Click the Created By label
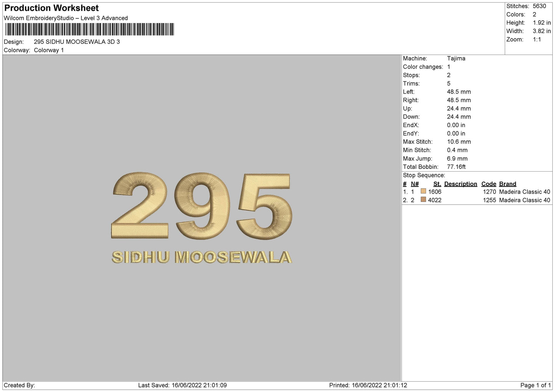The width and height of the screenshot is (555, 392). 19,385
